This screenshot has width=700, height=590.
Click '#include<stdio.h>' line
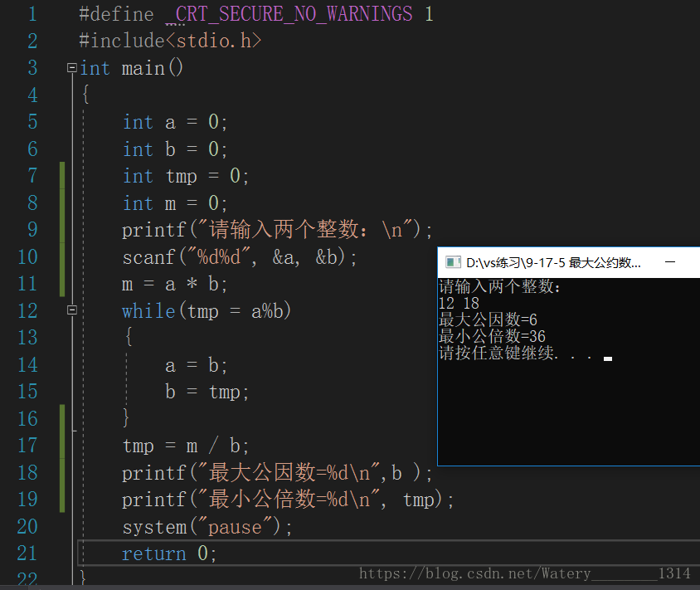coord(170,41)
